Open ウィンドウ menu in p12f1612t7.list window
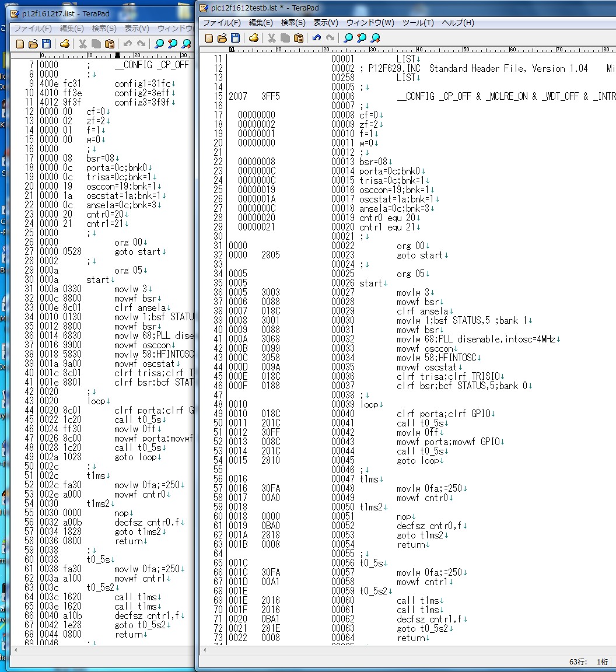Image resolution: width=616 pixels, height=672 pixels. point(175,29)
